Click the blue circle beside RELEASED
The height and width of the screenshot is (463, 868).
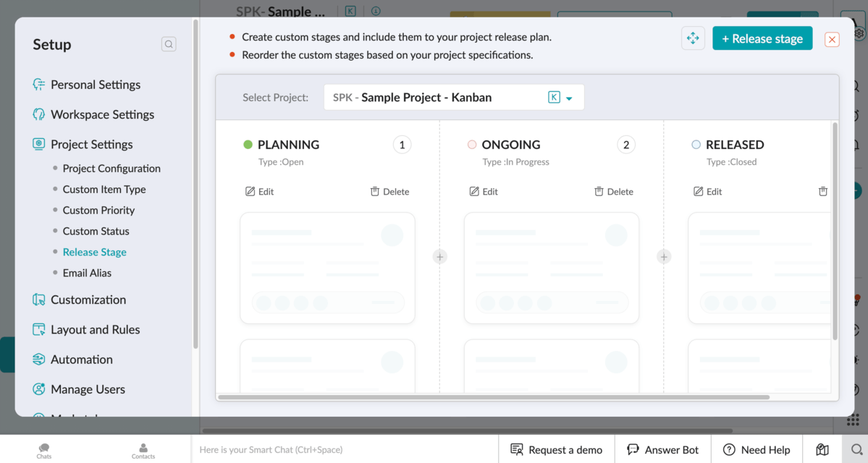[x=696, y=144]
